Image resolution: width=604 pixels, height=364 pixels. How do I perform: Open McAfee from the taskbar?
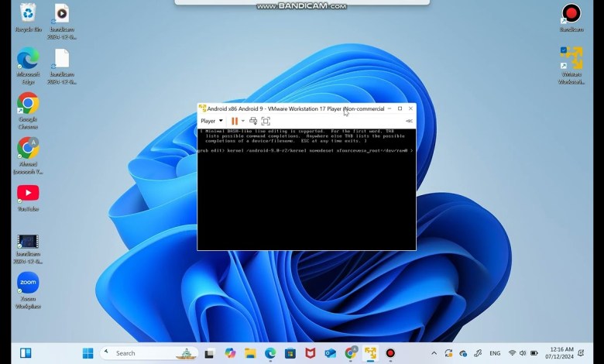[x=311, y=353]
